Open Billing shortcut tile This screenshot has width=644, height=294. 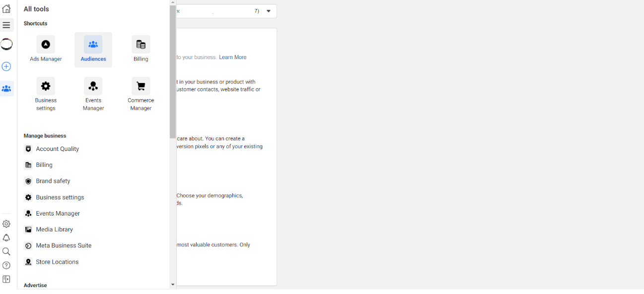(x=141, y=50)
